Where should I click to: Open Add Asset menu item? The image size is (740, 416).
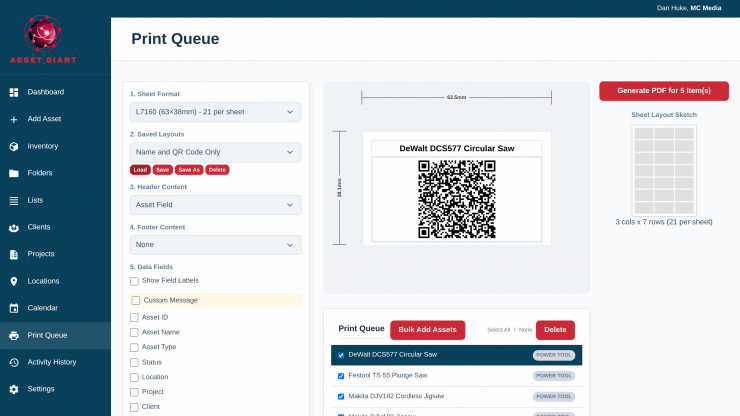tap(44, 119)
